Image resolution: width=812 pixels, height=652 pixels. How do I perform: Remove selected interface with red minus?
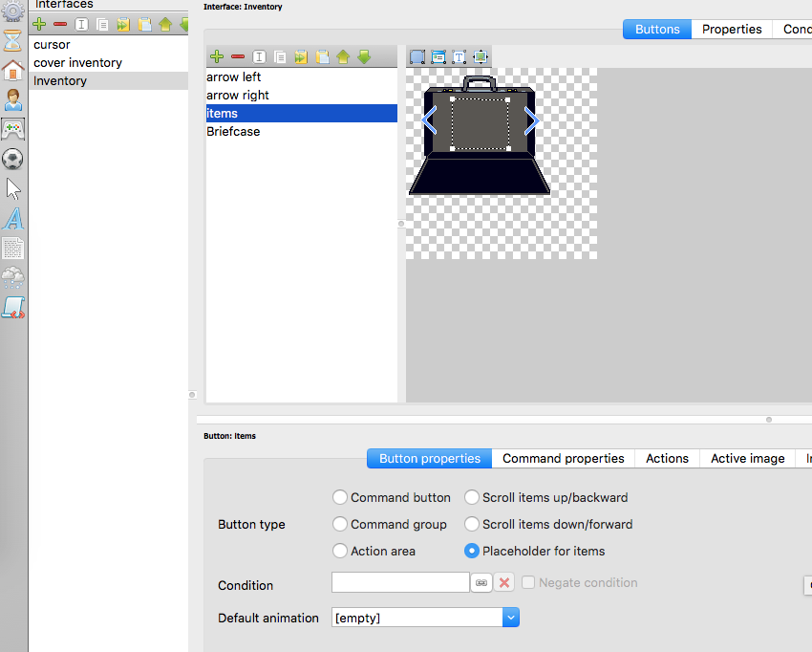[60, 24]
